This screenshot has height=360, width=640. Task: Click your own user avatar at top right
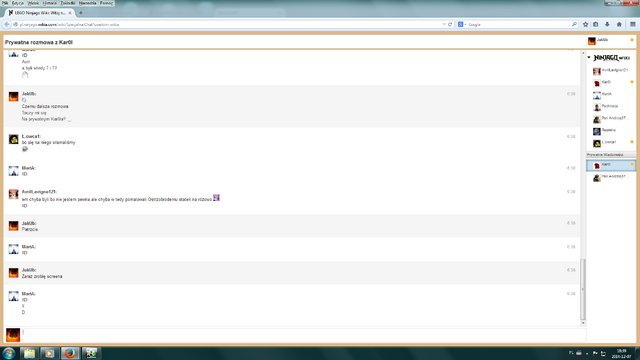591,41
